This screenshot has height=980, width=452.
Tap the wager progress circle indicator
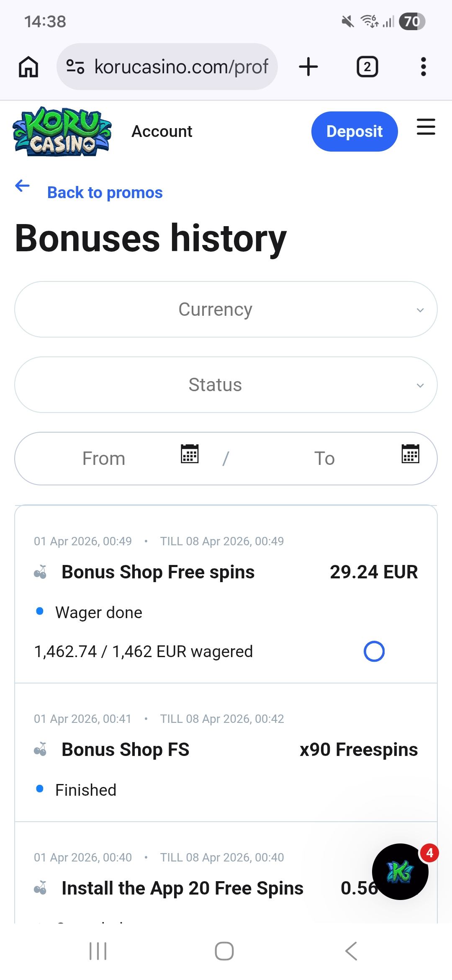374,652
